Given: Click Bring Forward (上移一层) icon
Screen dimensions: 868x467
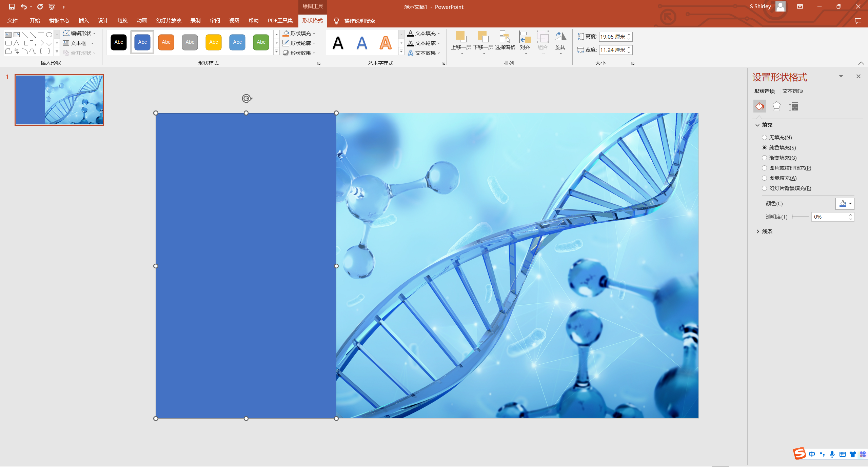Looking at the screenshot, I should pyautogui.click(x=461, y=37).
